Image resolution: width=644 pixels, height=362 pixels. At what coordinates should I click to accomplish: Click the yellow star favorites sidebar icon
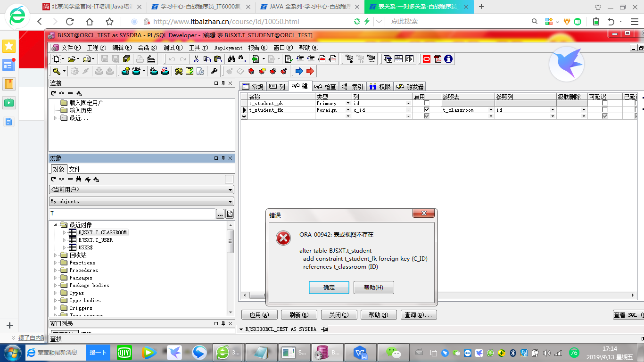click(9, 46)
